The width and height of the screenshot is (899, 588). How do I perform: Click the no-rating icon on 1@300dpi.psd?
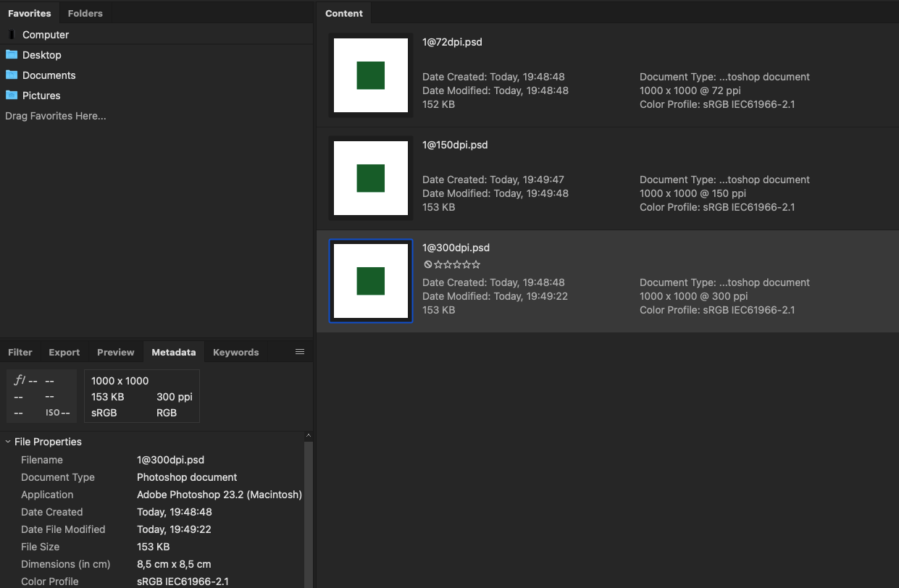coord(428,265)
